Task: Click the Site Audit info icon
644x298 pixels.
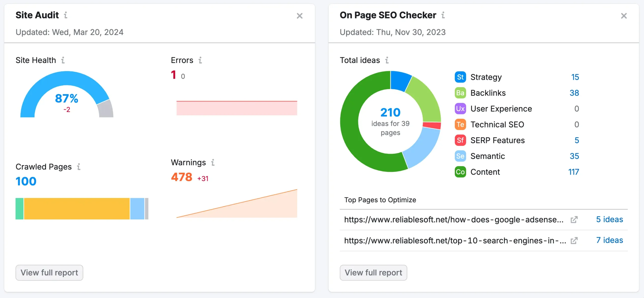Action: click(x=66, y=15)
